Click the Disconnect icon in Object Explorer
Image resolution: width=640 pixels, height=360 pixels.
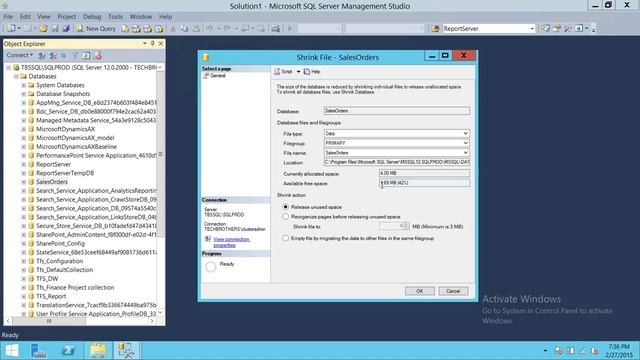coord(53,56)
